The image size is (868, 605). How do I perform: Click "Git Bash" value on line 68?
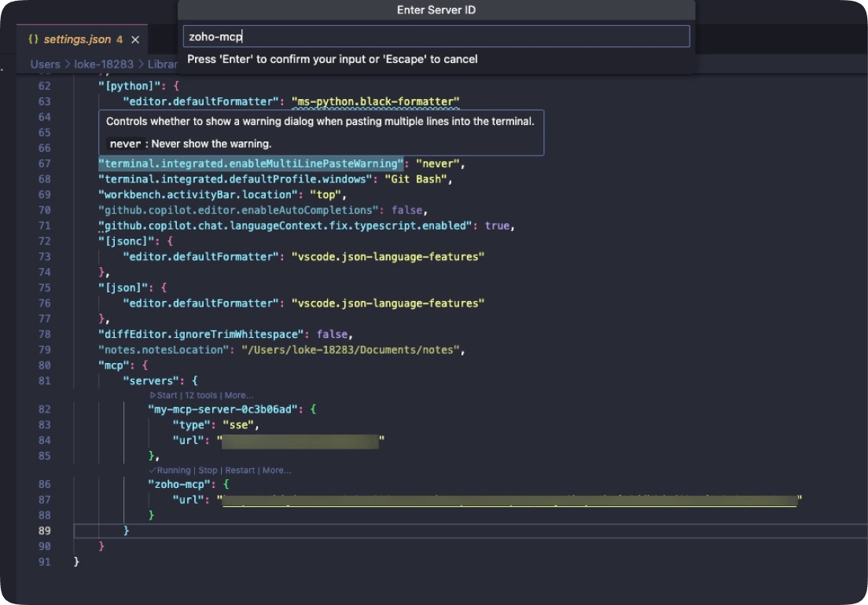click(416, 179)
